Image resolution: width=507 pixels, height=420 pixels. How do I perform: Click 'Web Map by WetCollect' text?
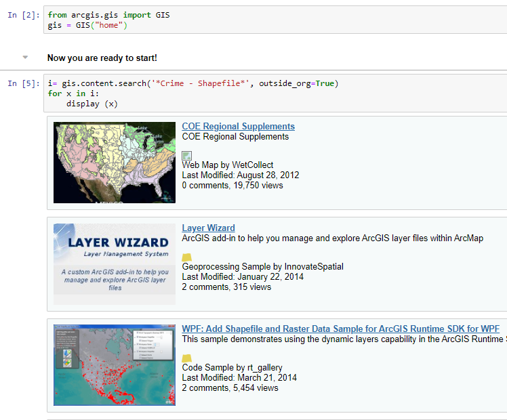(227, 165)
